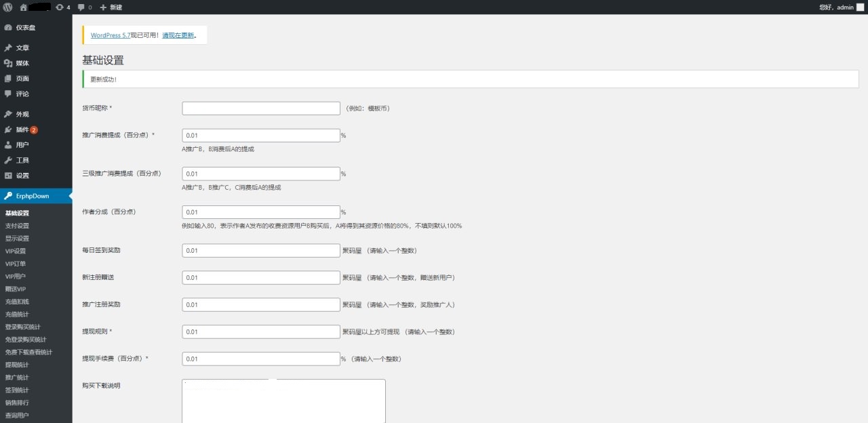Select 推广统计 submenu

point(17,378)
